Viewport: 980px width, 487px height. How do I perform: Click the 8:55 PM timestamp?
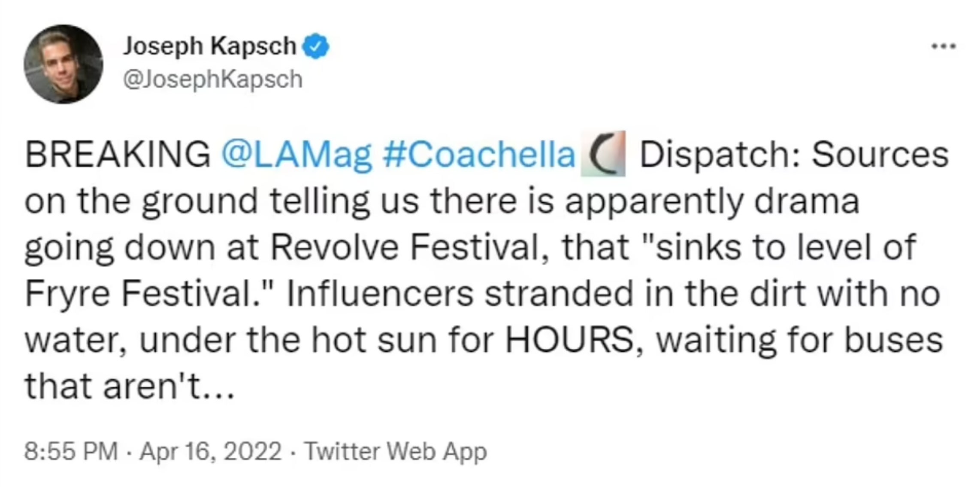(x=71, y=451)
